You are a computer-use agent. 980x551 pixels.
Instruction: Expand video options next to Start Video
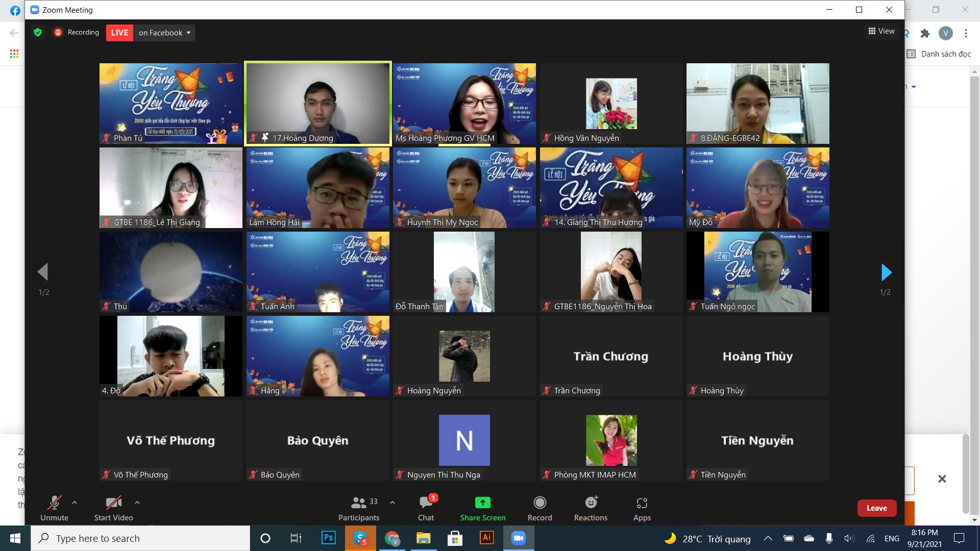click(x=137, y=503)
